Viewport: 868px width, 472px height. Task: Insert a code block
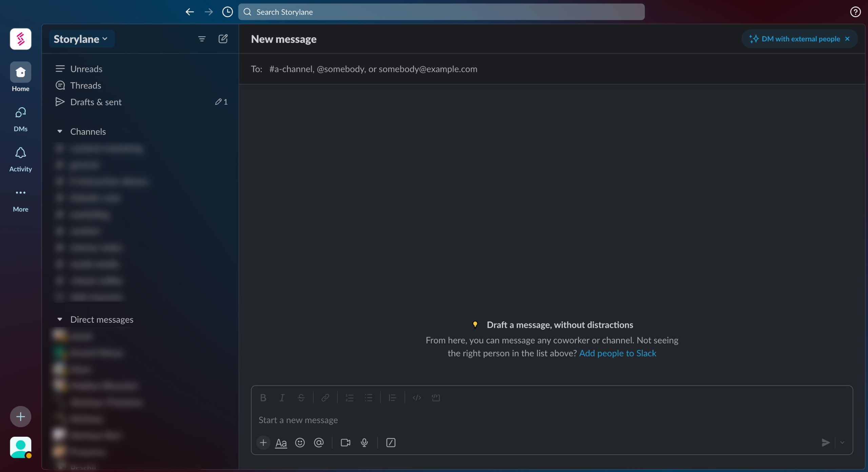tap(436, 398)
